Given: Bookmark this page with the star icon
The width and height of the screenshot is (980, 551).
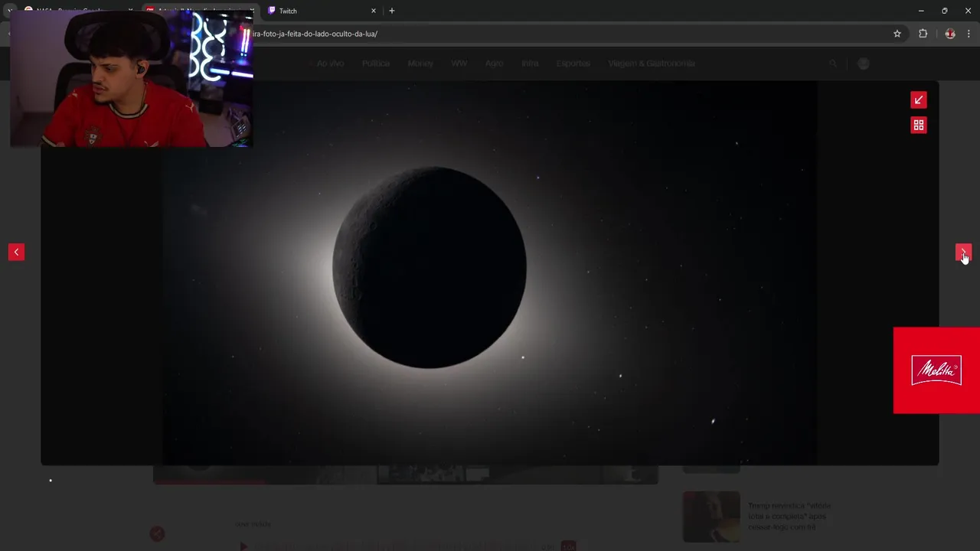Looking at the screenshot, I should [x=897, y=34].
